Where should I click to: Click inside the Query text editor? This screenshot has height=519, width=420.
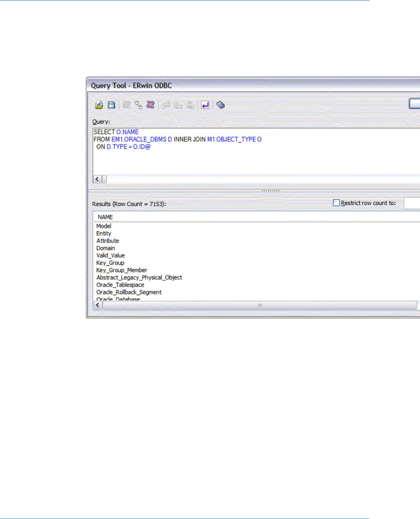[256, 152]
